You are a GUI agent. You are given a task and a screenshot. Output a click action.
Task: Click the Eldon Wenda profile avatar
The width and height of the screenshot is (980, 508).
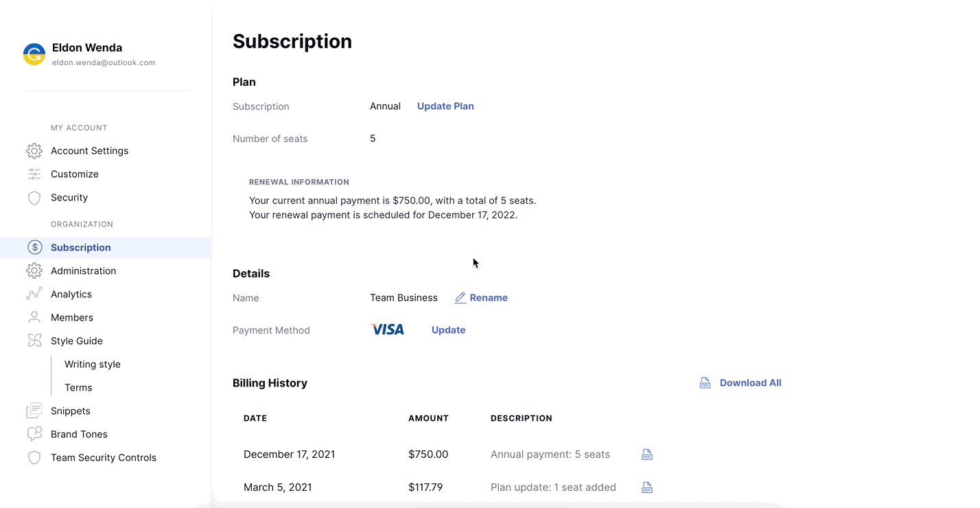click(34, 54)
